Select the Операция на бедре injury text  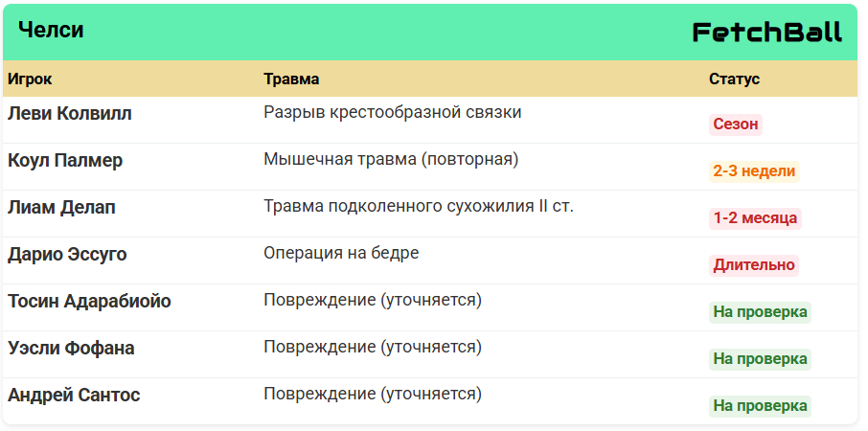(x=341, y=254)
